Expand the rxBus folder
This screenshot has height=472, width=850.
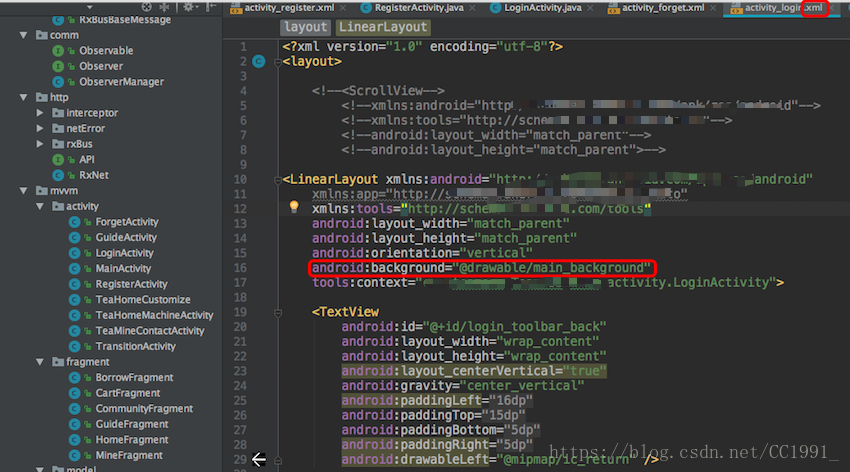[40, 144]
